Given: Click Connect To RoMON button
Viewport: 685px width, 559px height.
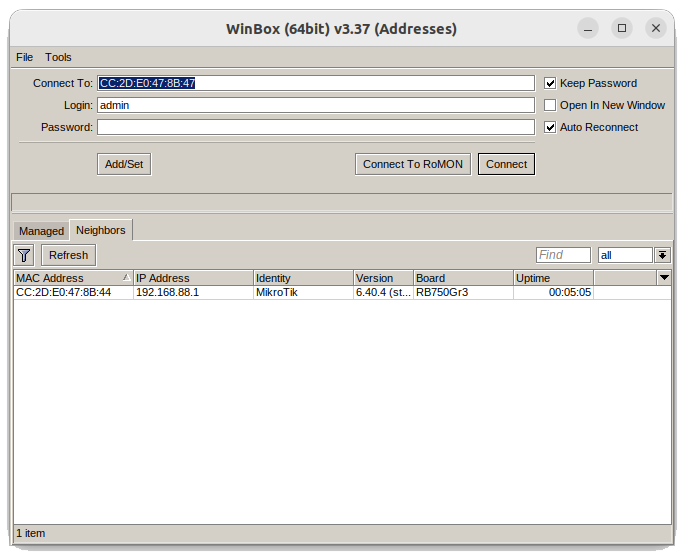Looking at the screenshot, I should (413, 164).
